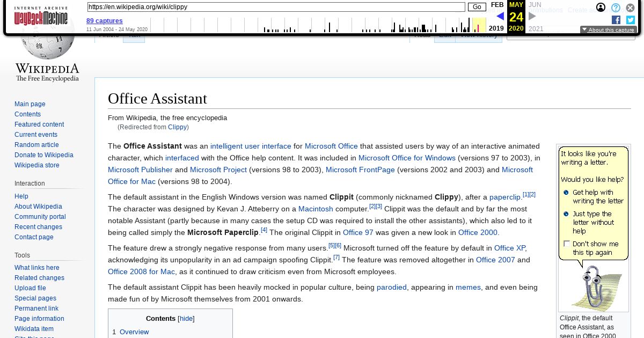The height and width of the screenshot is (338, 644).
Task: Open Office 2000 link in paragraph
Action: (478, 232)
